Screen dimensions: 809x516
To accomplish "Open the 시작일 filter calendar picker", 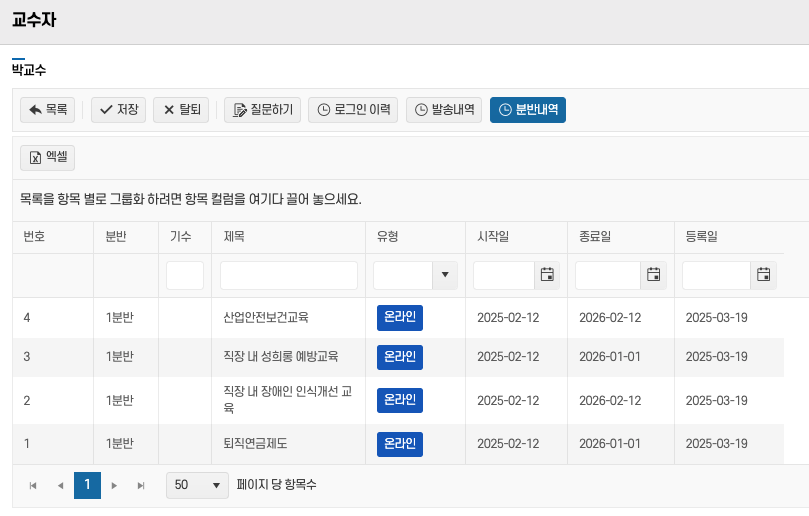I will 546,275.
